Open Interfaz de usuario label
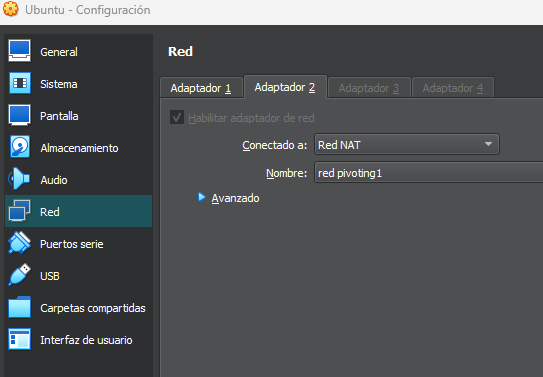This screenshot has width=543, height=377. [86, 340]
